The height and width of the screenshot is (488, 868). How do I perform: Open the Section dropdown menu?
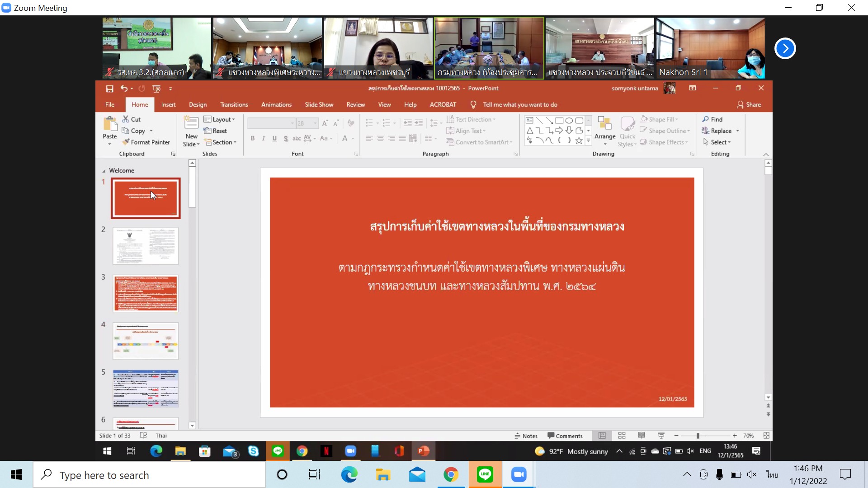click(221, 142)
